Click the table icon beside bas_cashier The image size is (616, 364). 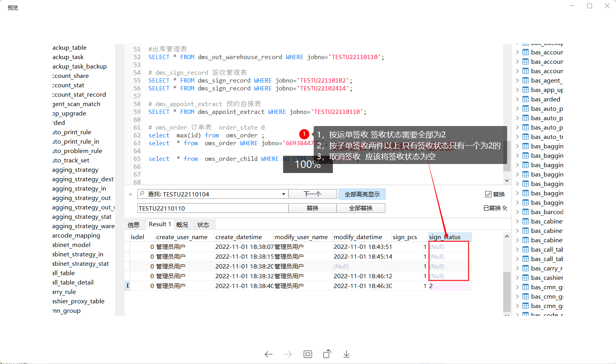click(526, 278)
